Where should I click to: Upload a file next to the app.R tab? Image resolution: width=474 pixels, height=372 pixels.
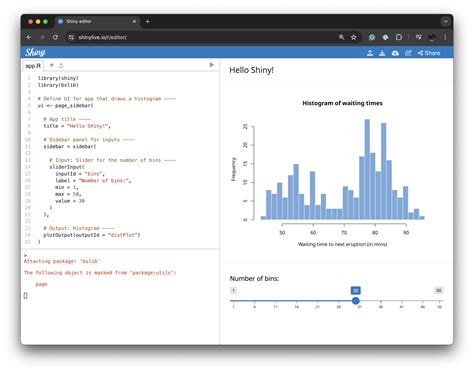61,65
